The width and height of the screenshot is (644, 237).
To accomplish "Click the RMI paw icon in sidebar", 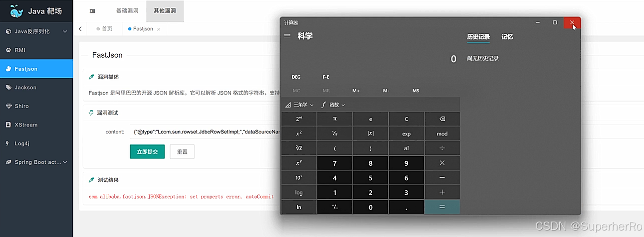I will pos(8,50).
